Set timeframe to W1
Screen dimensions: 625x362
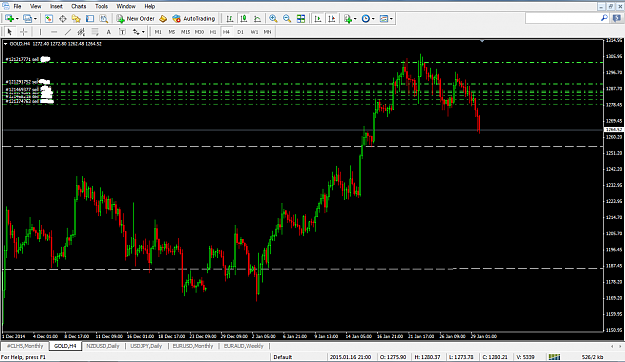tap(254, 32)
